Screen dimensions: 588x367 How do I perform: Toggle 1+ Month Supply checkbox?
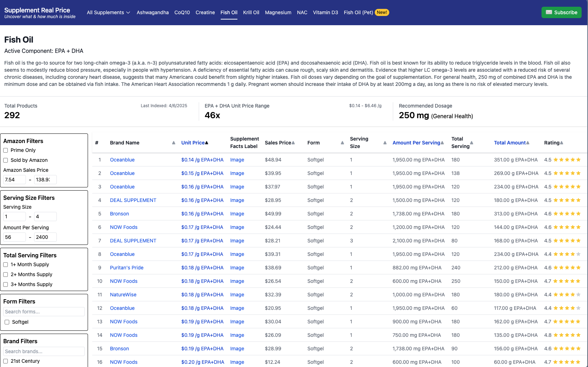pyautogui.click(x=6, y=264)
